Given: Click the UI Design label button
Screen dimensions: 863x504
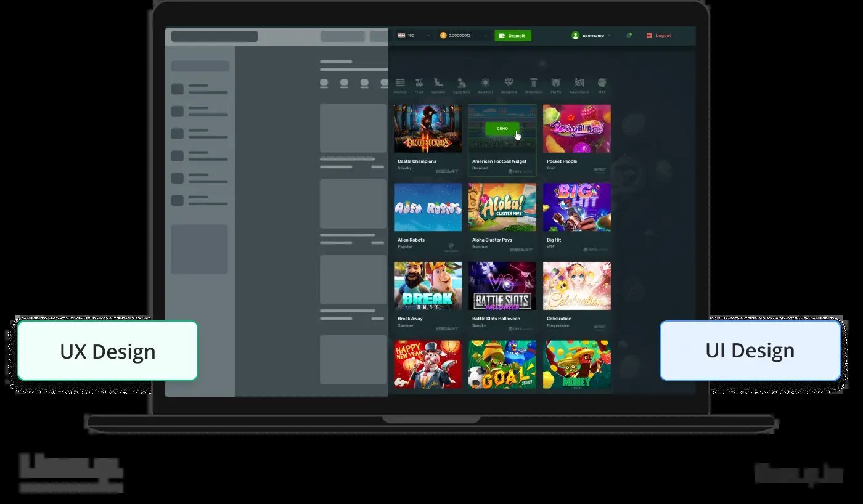Looking at the screenshot, I should coord(750,351).
